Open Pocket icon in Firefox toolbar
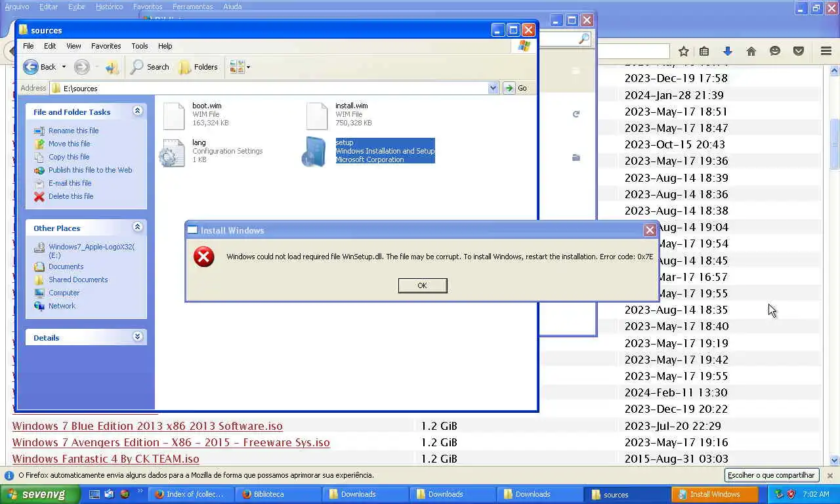This screenshot has height=504, width=840. click(x=799, y=51)
